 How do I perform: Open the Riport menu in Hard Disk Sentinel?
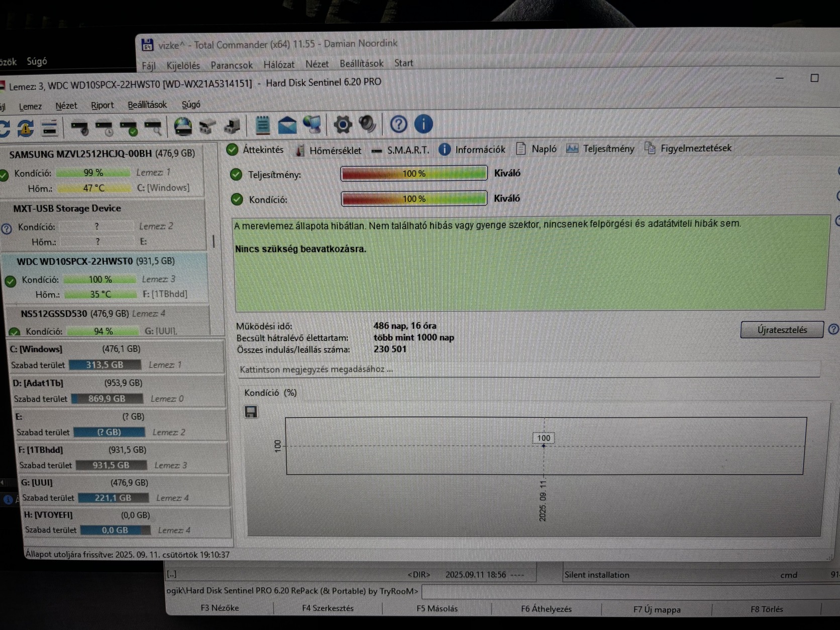(102, 106)
